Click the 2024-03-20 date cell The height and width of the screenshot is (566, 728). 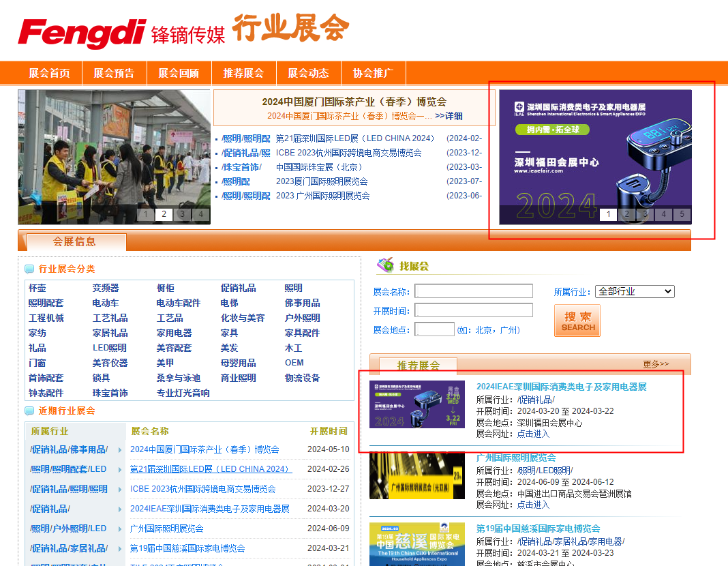(x=329, y=509)
